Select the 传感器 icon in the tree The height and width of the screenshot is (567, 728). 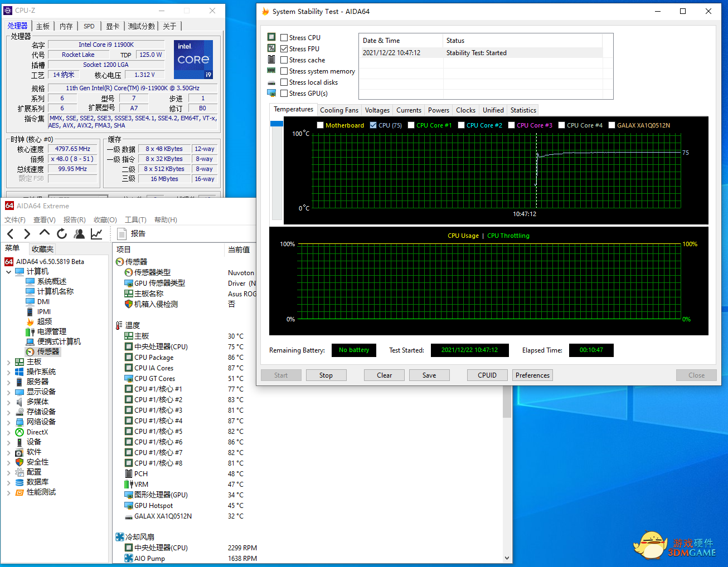coord(30,351)
